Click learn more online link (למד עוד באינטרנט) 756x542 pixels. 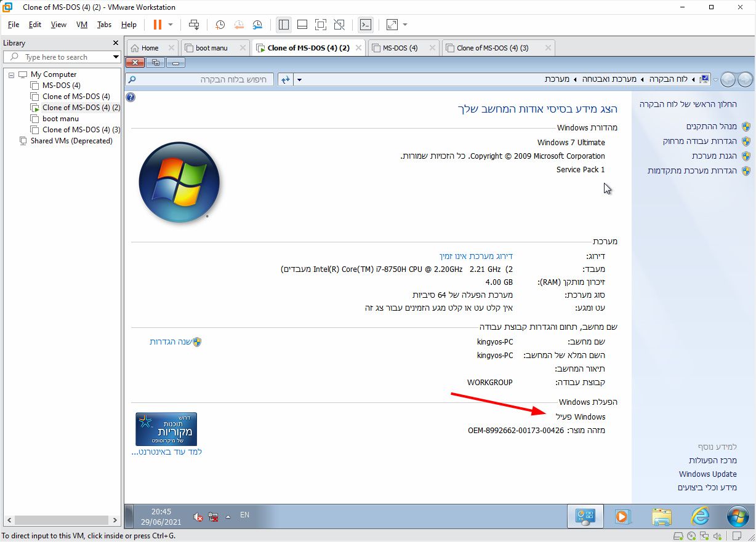click(x=167, y=452)
